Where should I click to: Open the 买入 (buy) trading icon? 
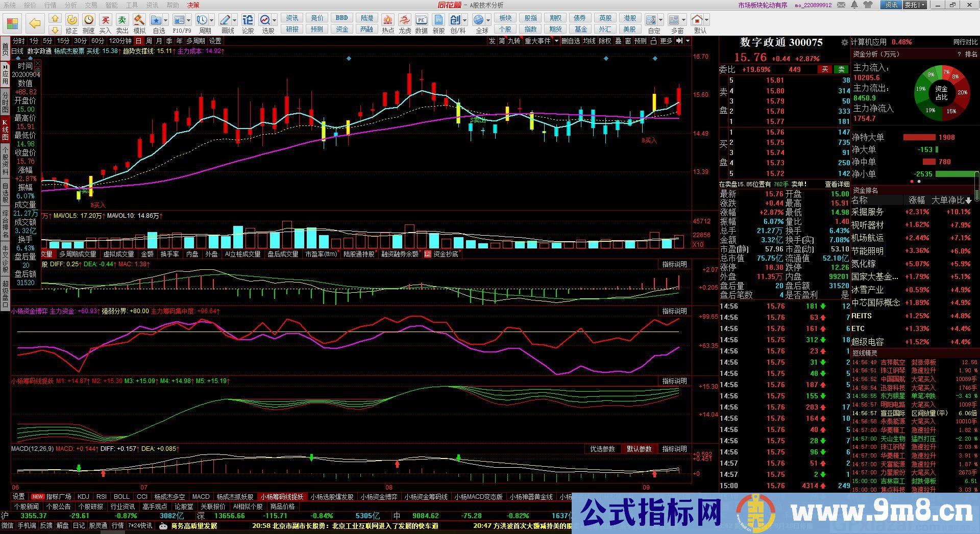pos(105,20)
